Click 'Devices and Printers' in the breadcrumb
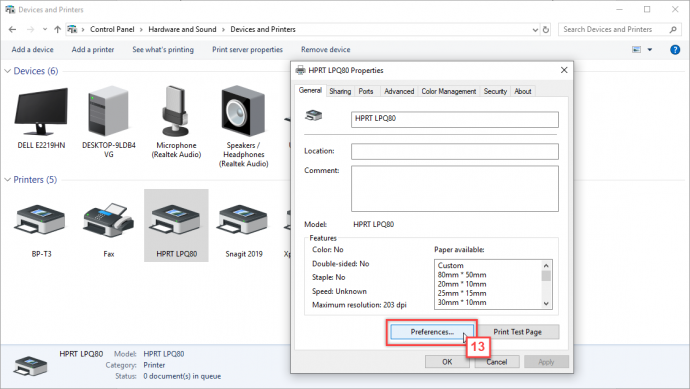The width and height of the screenshot is (690, 389). [x=263, y=29]
